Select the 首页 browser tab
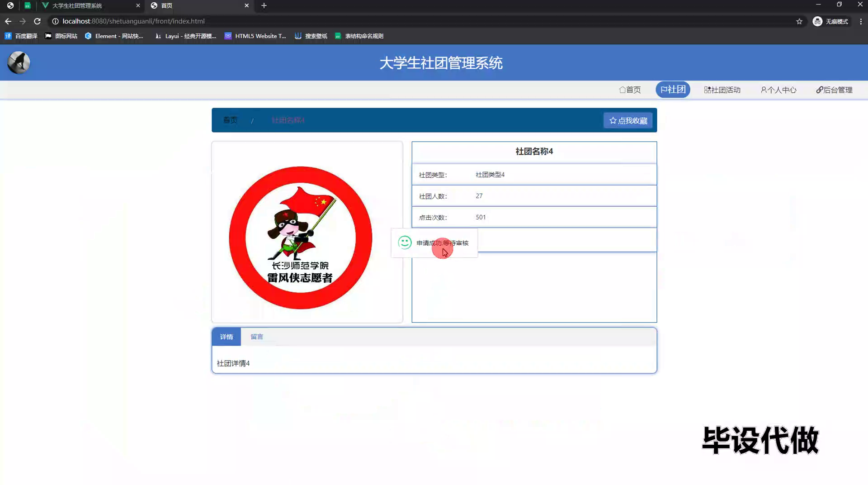This screenshot has width=868, height=485. tap(199, 5)
